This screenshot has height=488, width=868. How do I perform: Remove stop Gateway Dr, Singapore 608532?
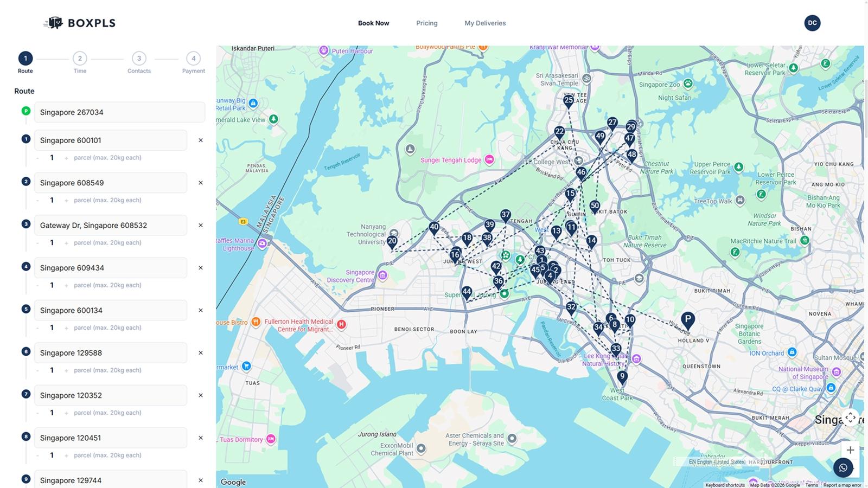pos(201,226)
